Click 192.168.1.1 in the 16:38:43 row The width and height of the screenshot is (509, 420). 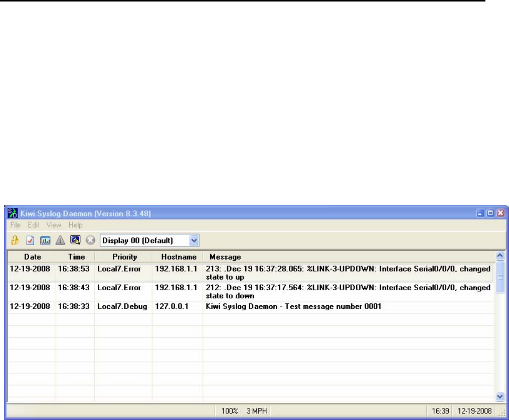tap(176, 288)
